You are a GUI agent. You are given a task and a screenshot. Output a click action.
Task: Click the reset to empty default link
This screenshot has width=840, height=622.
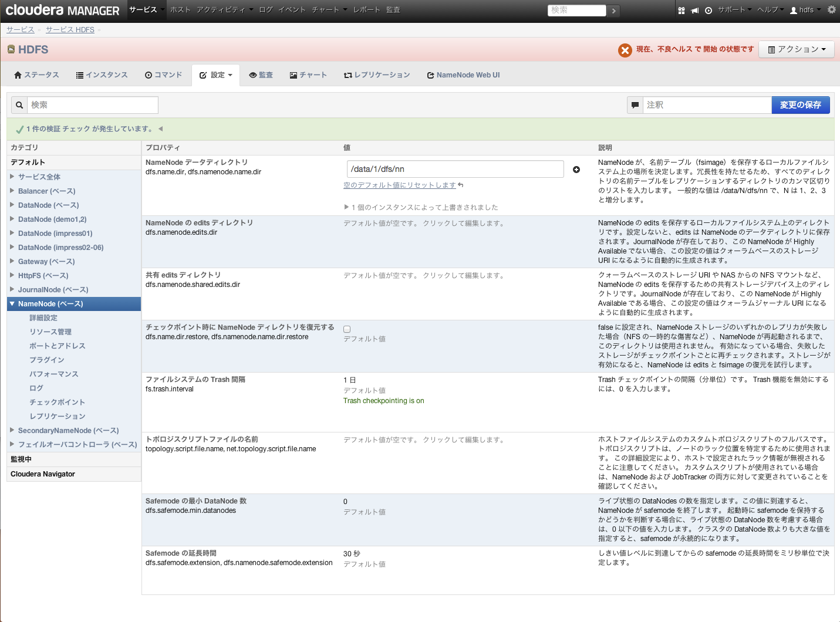tap(400, 185)
